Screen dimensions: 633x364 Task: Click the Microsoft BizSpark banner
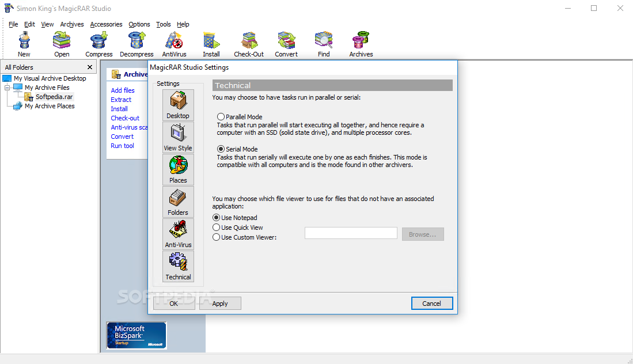coord(137,335)
